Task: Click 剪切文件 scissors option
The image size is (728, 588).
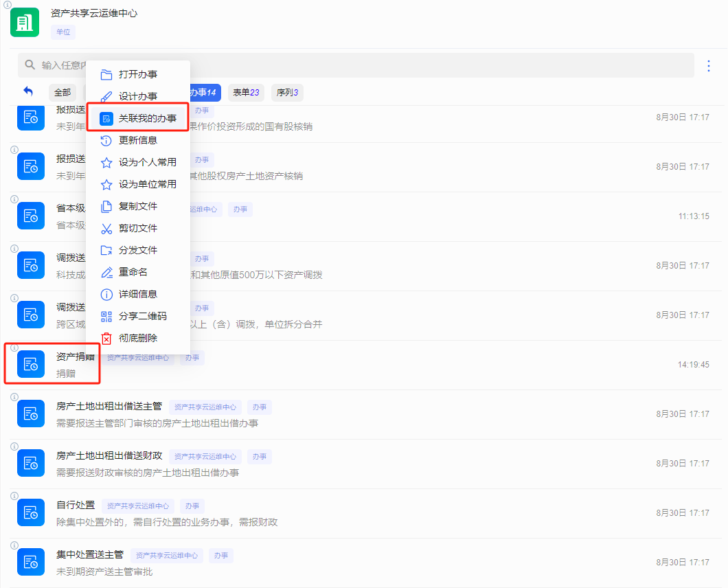Action: tap(137, 228)
